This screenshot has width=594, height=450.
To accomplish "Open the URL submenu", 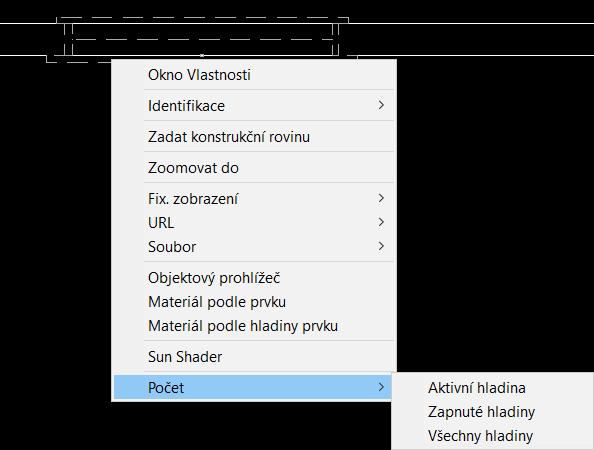I will (x=254, y=223).
